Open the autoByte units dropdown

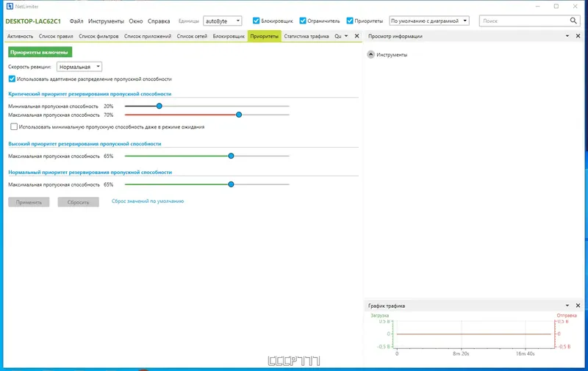click(x=223, y=21)
